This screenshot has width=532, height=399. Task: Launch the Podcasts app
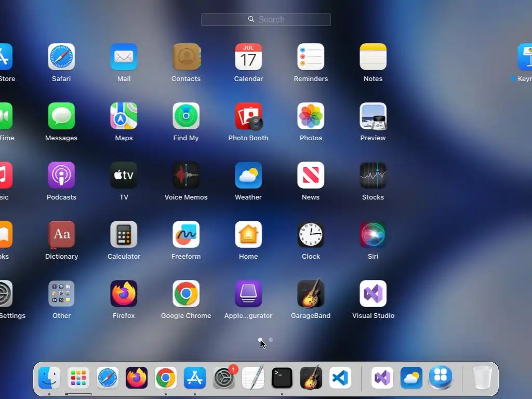(x=61, y=175)
